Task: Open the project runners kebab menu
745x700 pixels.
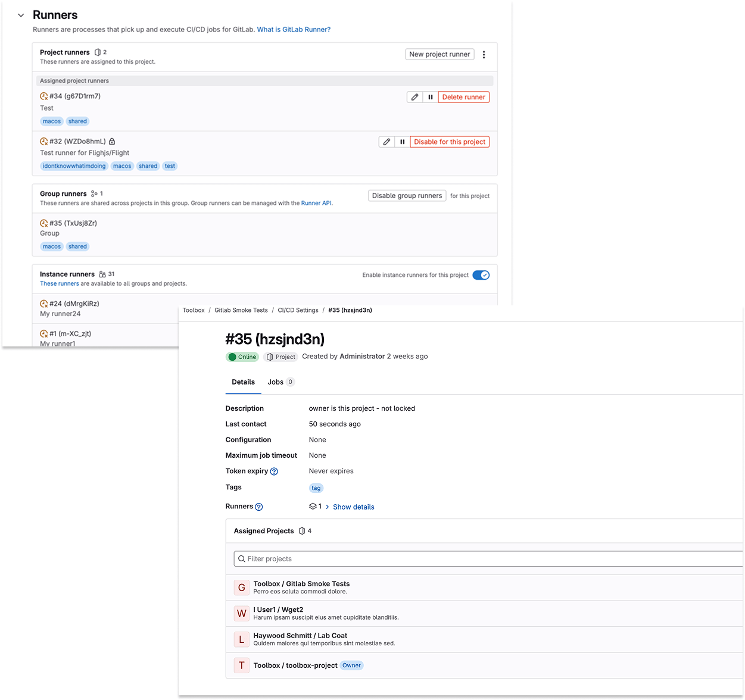Action: 484,55
